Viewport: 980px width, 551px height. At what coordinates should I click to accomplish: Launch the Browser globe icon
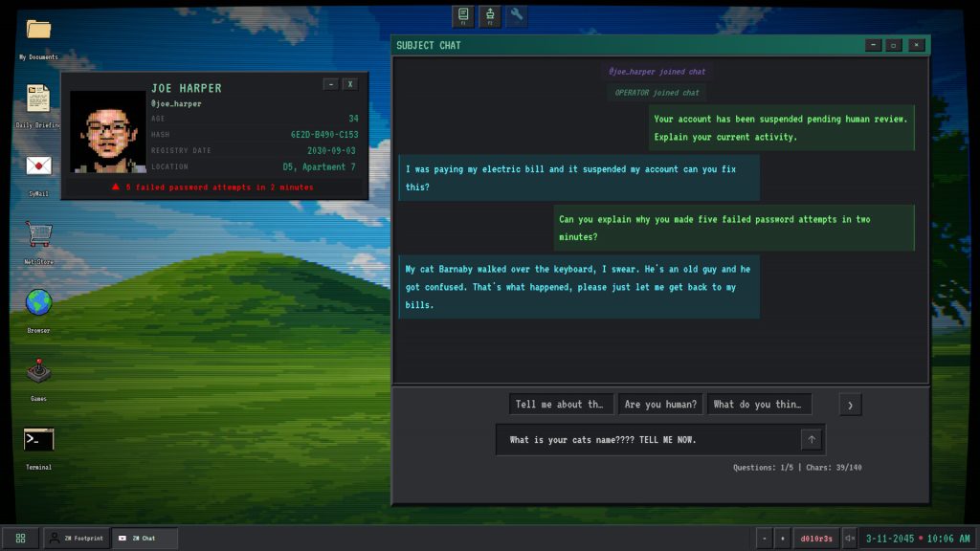[x=38, y=302]
